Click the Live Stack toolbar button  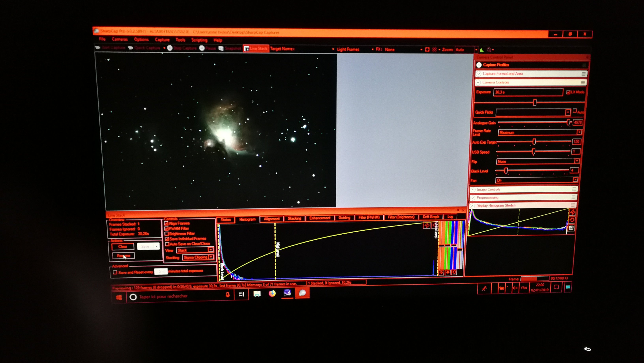coord(256,49)
